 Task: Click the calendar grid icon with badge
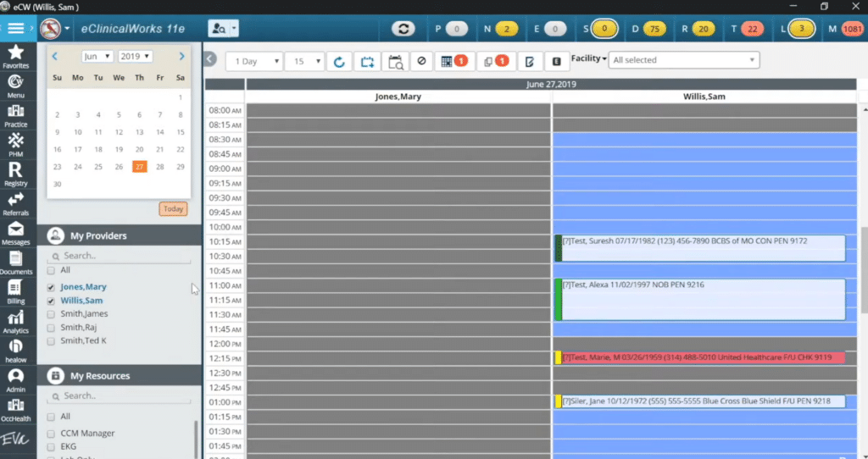click(x=454, y=61)
